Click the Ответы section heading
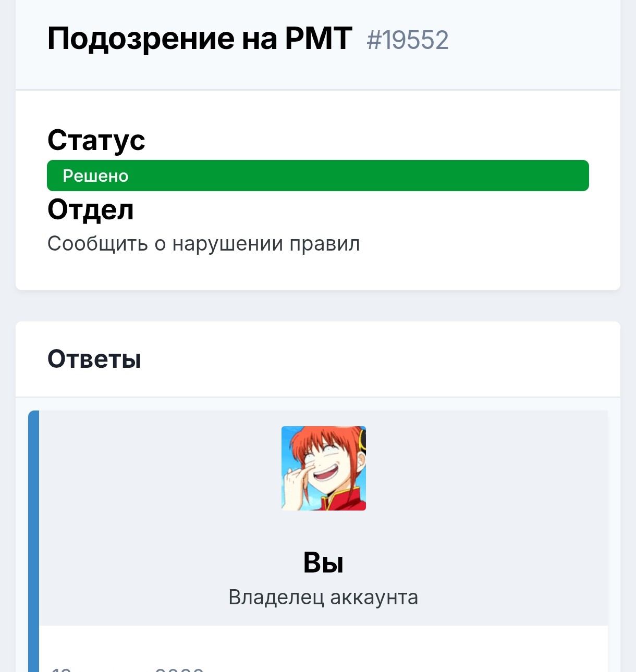Screen dimensions: 636x672 [x=94, y=359]
